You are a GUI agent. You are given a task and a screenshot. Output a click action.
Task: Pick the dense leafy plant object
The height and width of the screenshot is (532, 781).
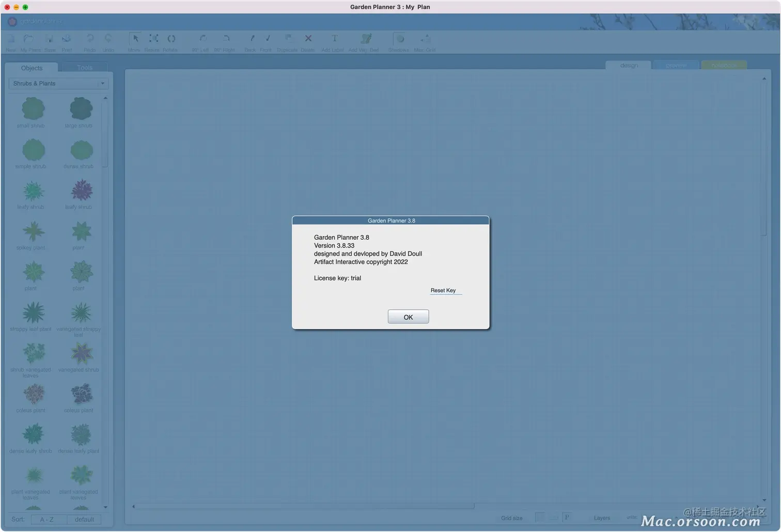click(81, 434)
